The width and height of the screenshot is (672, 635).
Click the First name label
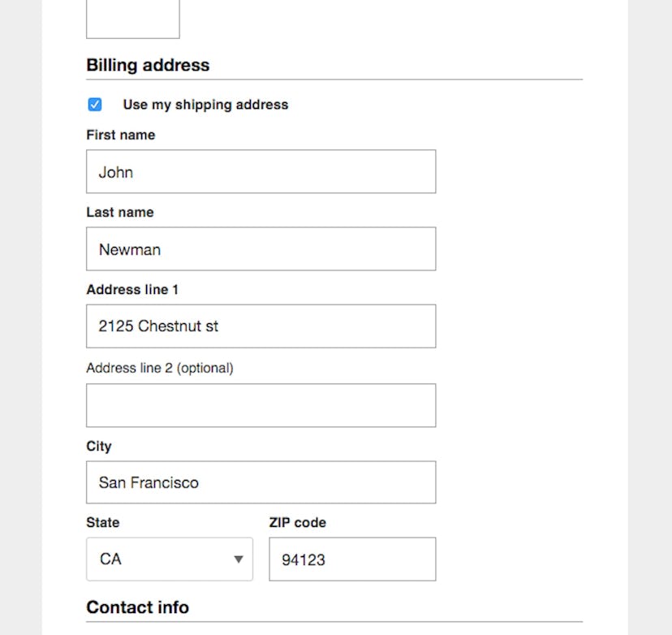point(120,135)
